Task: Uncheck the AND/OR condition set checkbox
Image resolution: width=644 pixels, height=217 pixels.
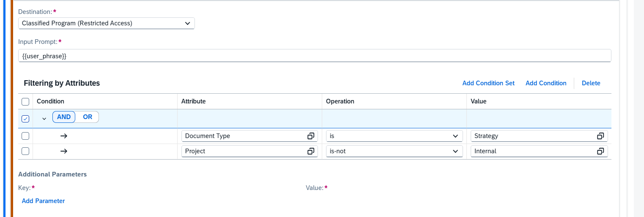Action: (25, 119)
